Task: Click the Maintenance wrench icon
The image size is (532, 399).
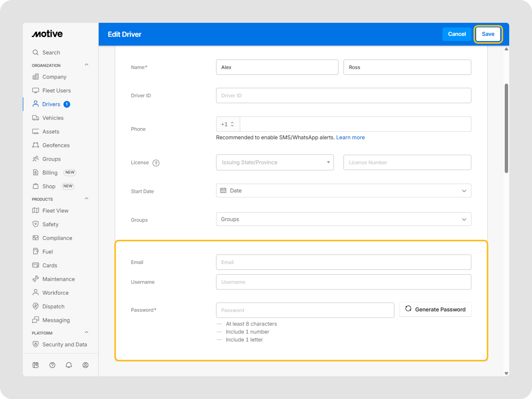Action: coord(36,279)
